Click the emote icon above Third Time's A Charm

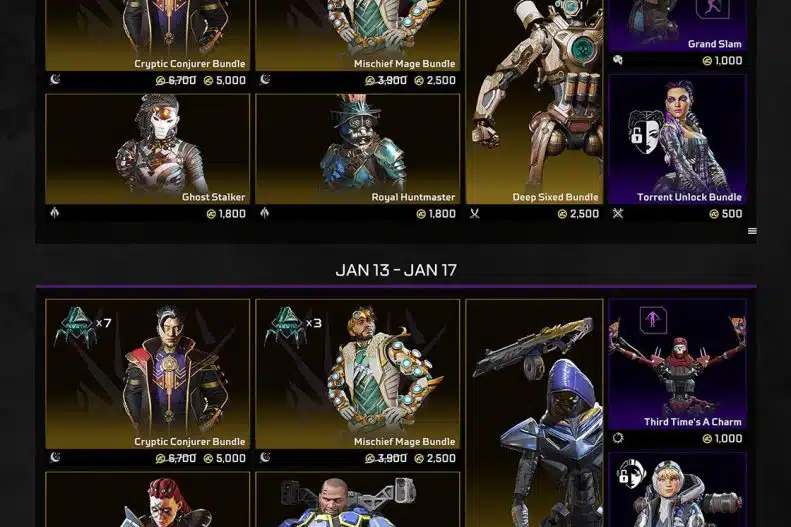[x=653, y=320]
